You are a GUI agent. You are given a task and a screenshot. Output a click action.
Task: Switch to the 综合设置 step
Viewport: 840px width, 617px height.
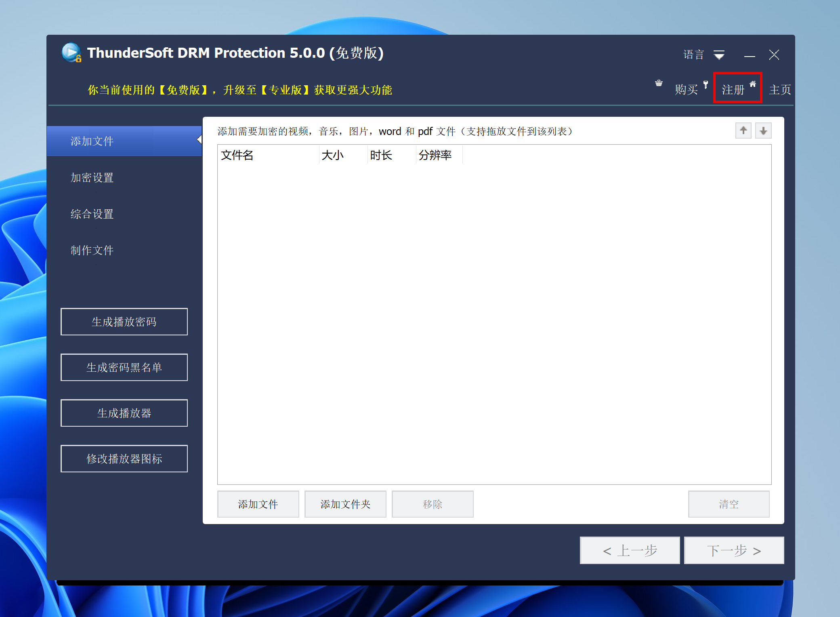(x=92, y=214)
